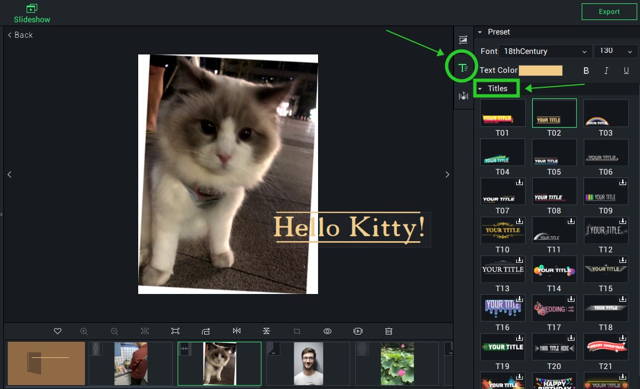Download the T09 title preset
640x389 pixels.
(x=622, y=182)
